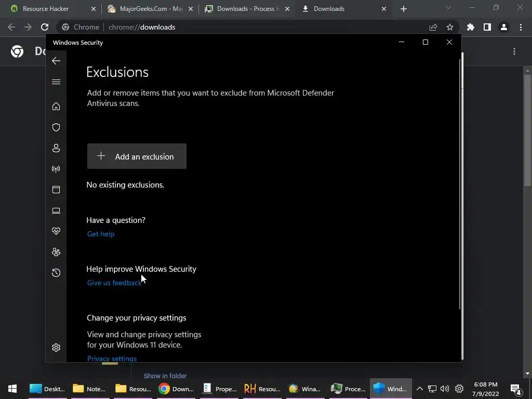
Task: Open Firewall & network protection icon
Action: [56, 169]
